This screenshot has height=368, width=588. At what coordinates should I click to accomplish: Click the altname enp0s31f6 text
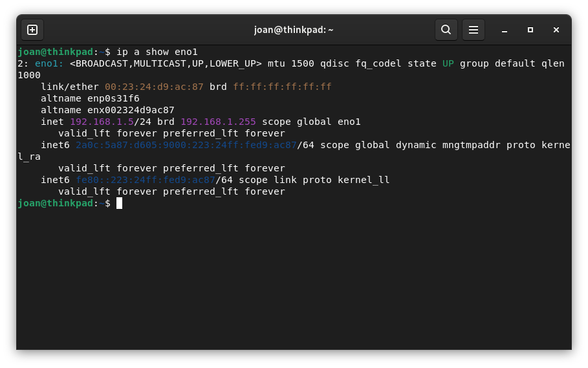(x=113, y=98)
